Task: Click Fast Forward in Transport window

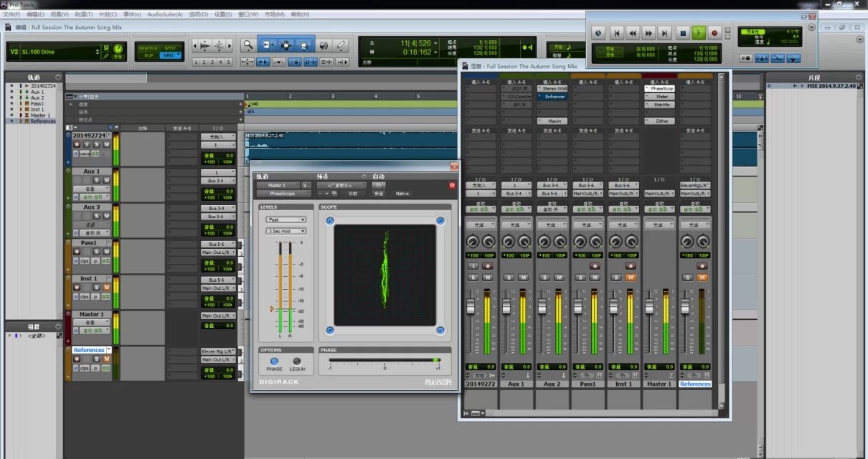Action: click(x=648, y=33)
